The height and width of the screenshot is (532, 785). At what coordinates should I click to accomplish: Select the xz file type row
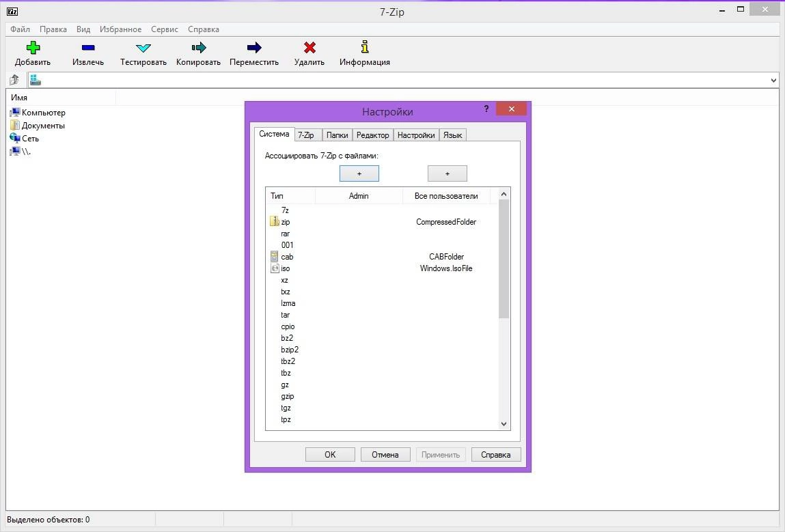pos(383,280)
